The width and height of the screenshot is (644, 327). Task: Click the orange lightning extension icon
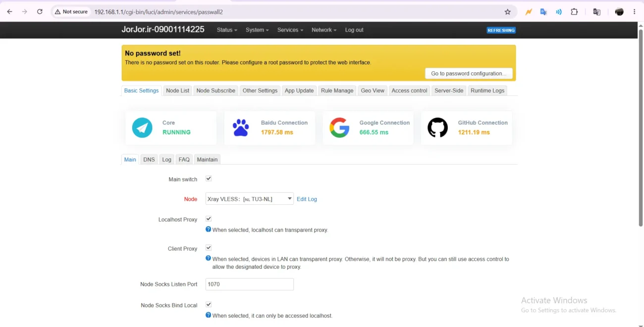529,12
